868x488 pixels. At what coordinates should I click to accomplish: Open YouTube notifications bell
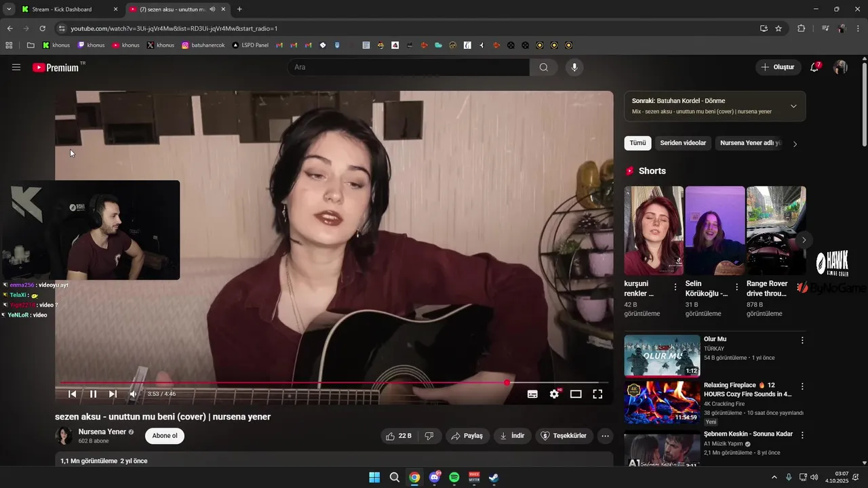pyautogui.click(x=815, y=67)
